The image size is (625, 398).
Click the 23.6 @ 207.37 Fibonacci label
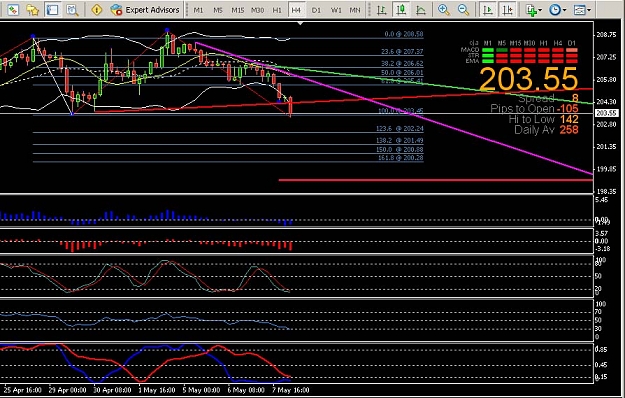(x=402, y=52)
